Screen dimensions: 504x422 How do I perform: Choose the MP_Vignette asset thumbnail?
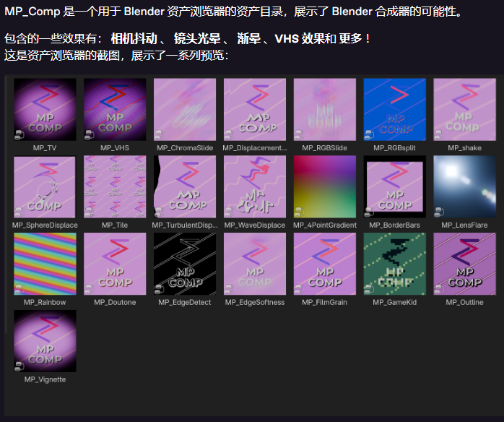click(45, 341)
